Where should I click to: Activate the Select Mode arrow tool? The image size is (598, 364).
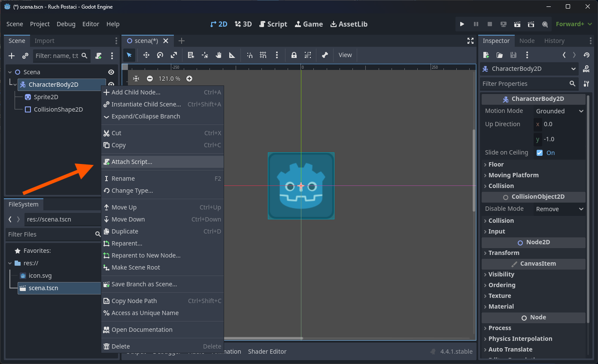pos(129,55)
